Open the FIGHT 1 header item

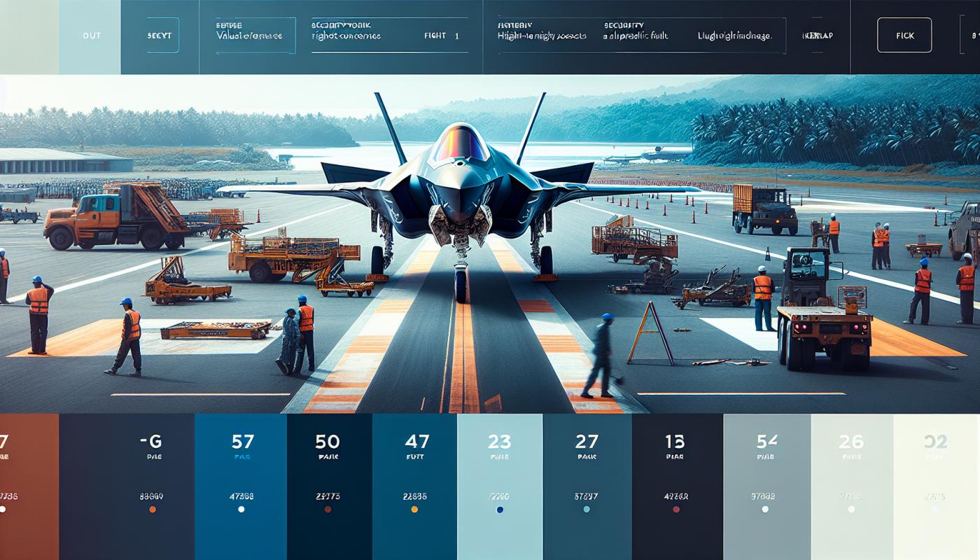(441, 36)
